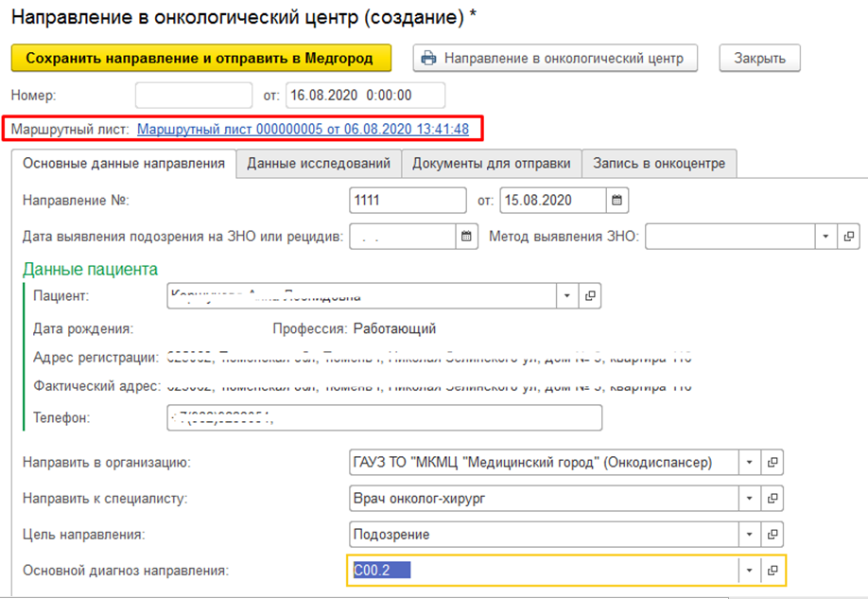Open ZNO detection method form icon

coord(848,237)
